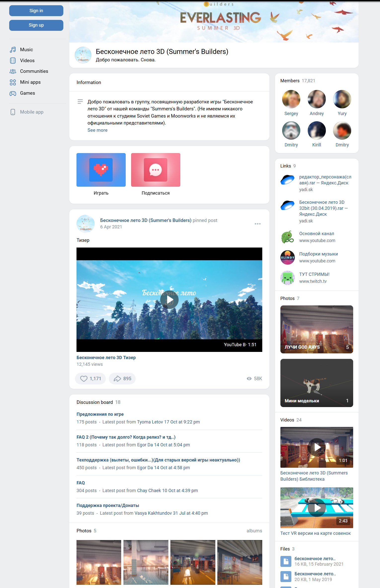Expand description with See more

pyautogui.click(x=97, y=130)
